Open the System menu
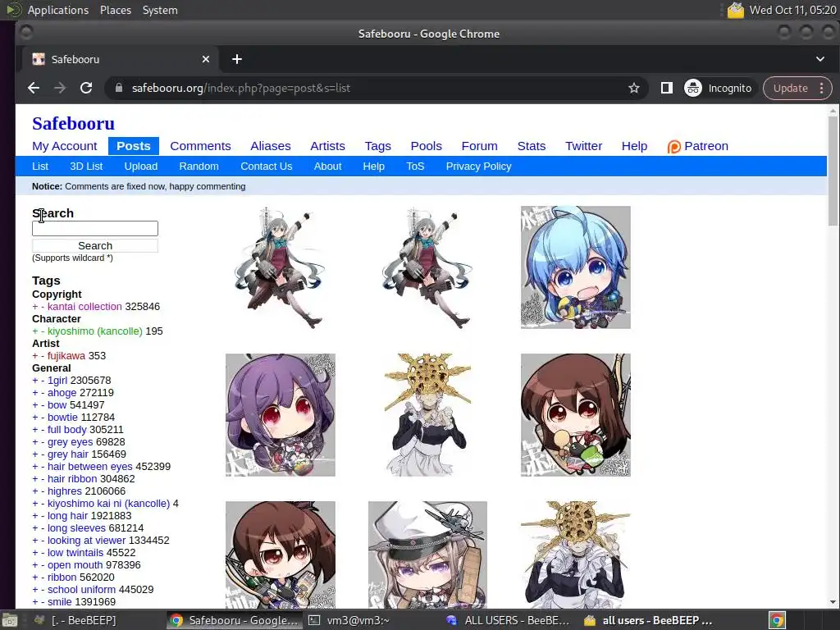Screen dimensions: 840x630 click(x=160, y=10)
